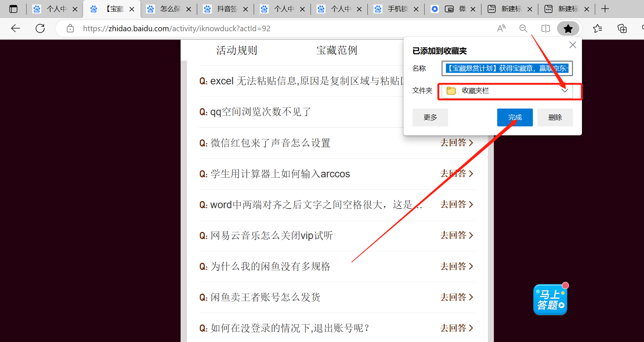
Task: Open the Collections icon
Action: pos(622,28)
